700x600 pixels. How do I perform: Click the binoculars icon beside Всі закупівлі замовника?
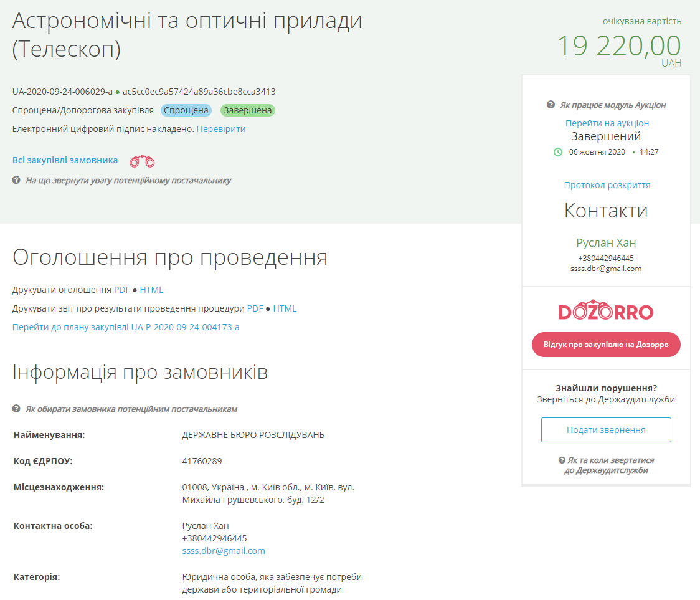click(x=143, y=160)
